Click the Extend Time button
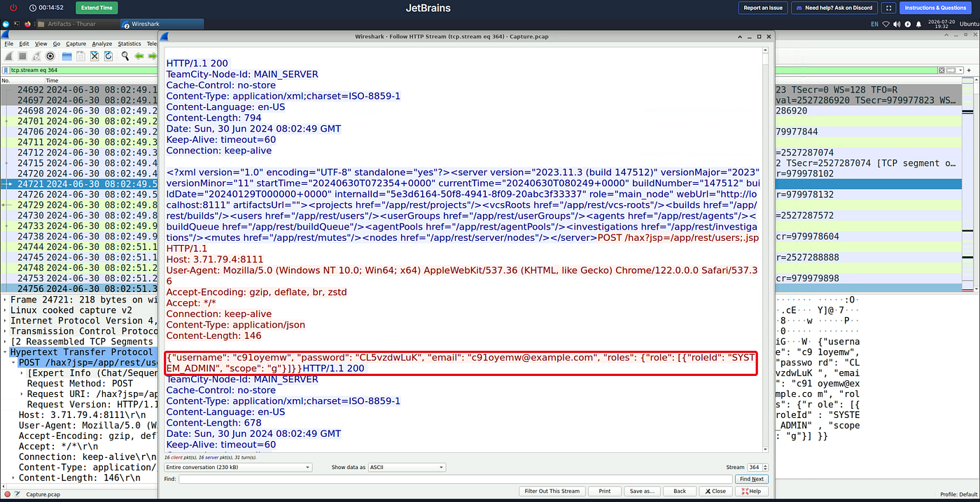Image resolution: width=980 pixels, height=502 pixels. (97, 8)
